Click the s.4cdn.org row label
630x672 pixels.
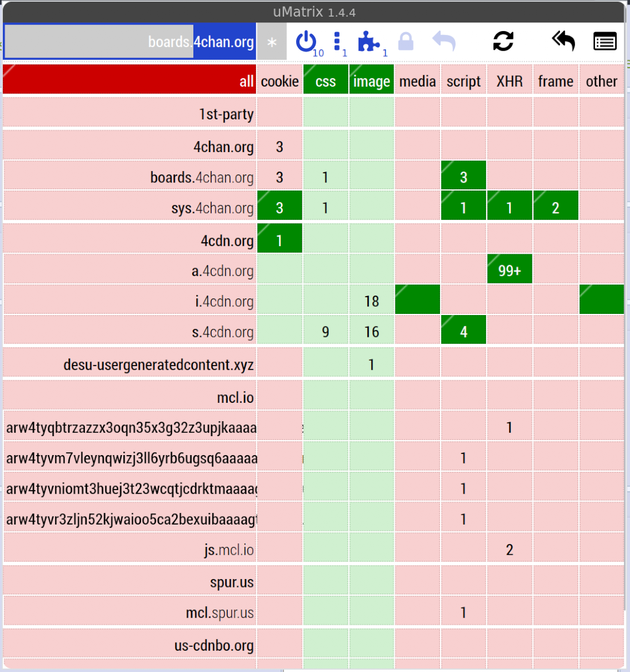(x=130, y=330)
